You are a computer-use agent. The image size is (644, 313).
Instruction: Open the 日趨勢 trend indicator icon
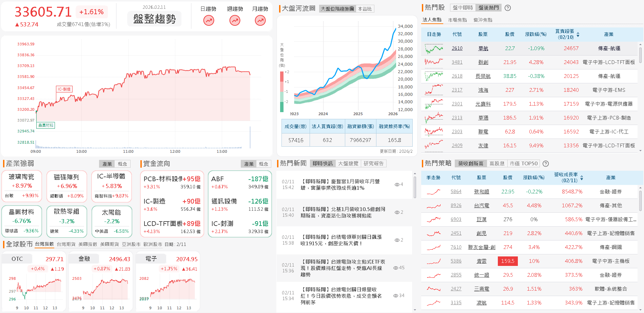tap(208, 20)
